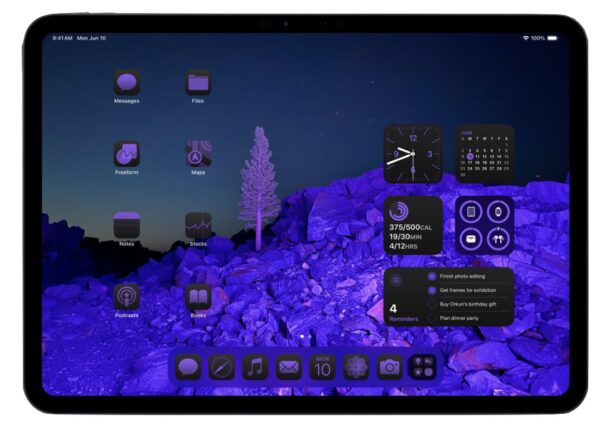Open Mail from the dock
The height and width of the screenshot is (435, 610).
click(x=289, y=367)
